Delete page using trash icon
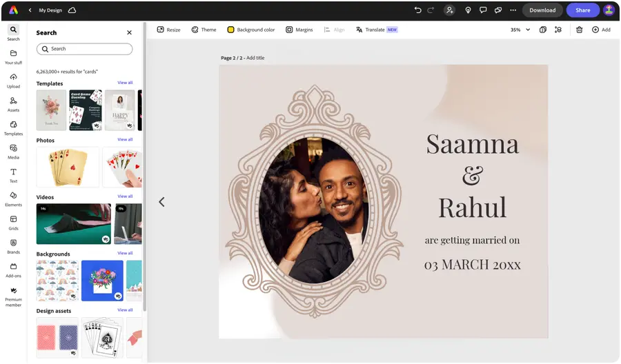Screen dimensions: 621x364 point(579,30)
